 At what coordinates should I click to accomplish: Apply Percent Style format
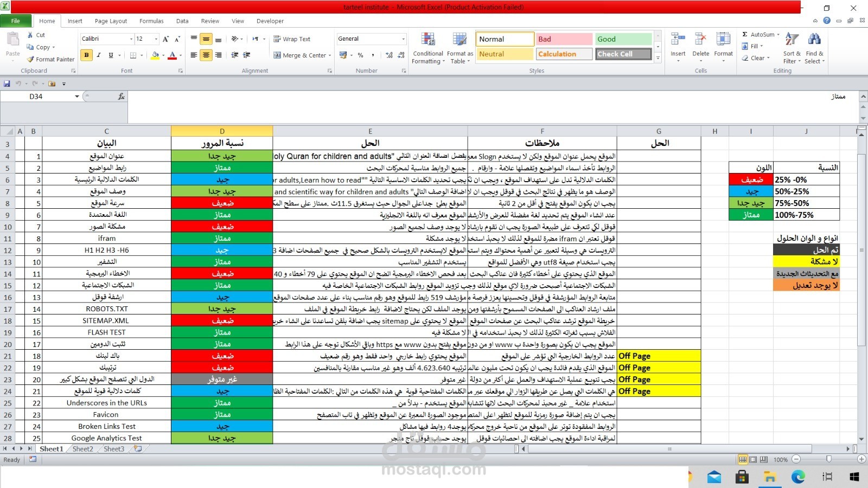click(360, 55)
